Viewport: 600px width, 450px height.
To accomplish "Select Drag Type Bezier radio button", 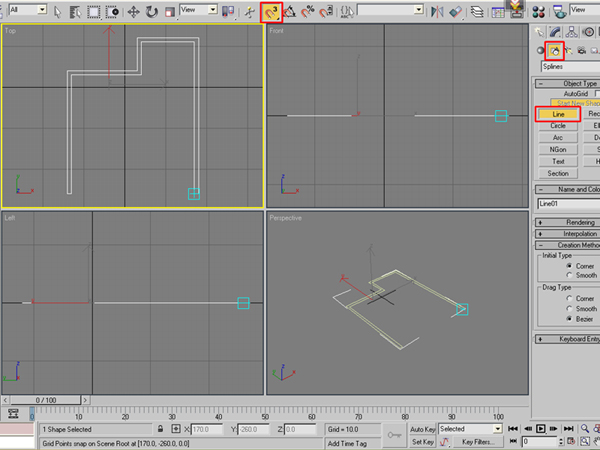I will (569, 319).
